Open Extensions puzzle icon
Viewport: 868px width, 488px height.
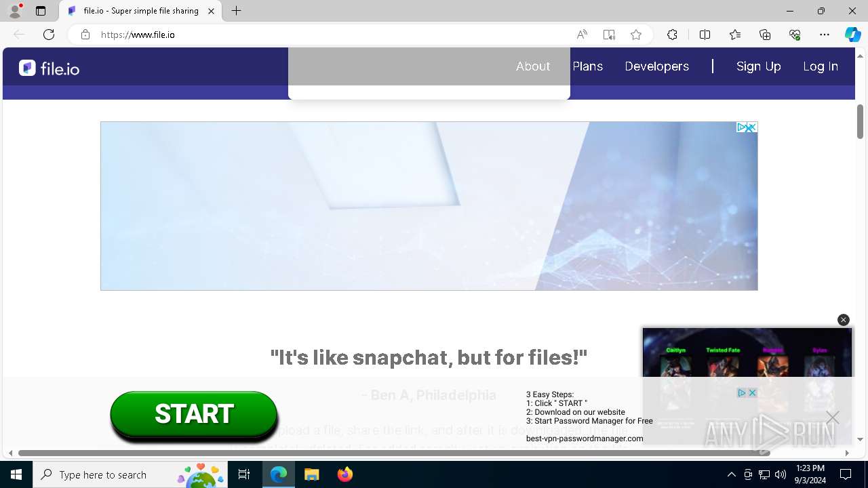tap(672, 35)
